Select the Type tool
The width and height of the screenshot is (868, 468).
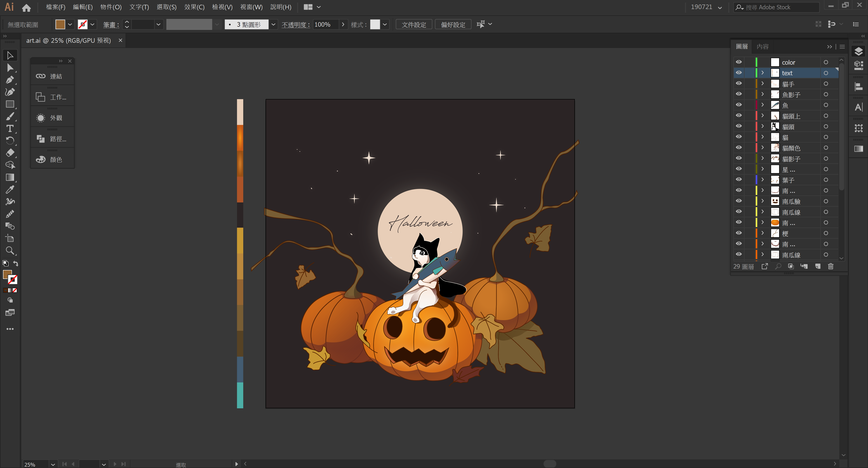pyautogui.click(x=10, y=129)
